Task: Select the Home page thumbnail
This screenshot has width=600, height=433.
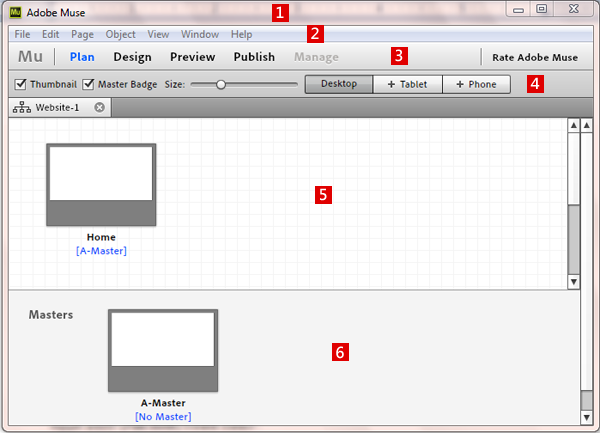Action: tap(101, 185)
